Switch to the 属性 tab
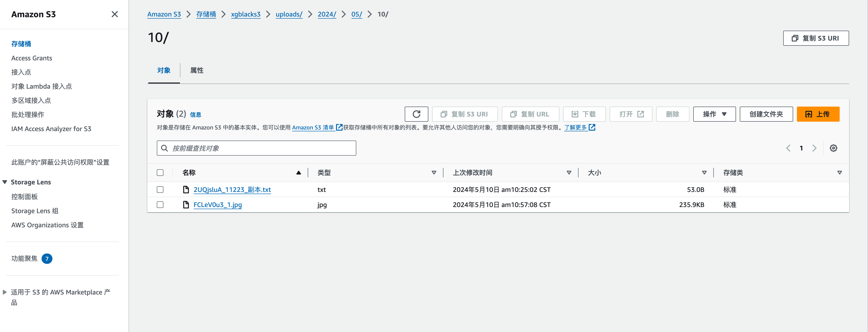Viewport: 868px width, 332px height. point(197,70)
